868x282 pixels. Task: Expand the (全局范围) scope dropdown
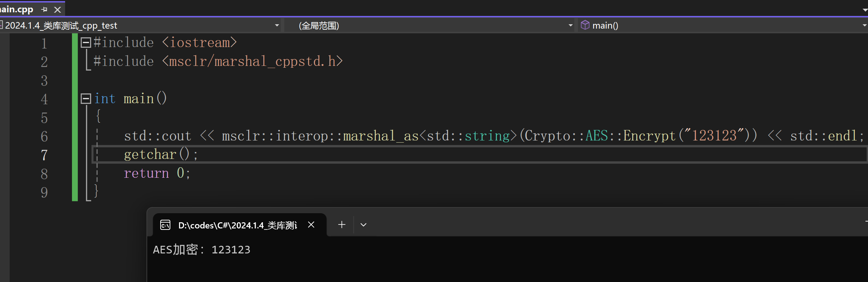click(570, 25)
